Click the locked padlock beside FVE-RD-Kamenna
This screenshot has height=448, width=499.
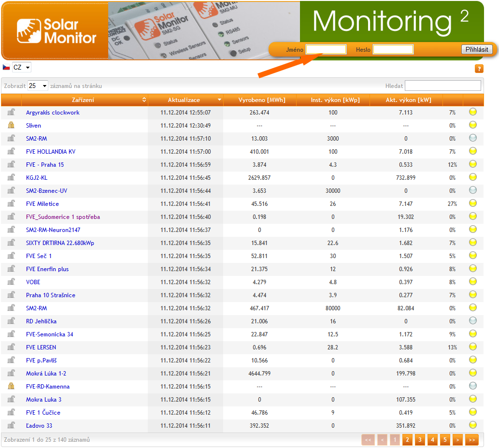pyautogui.click(x=11, y=386)
